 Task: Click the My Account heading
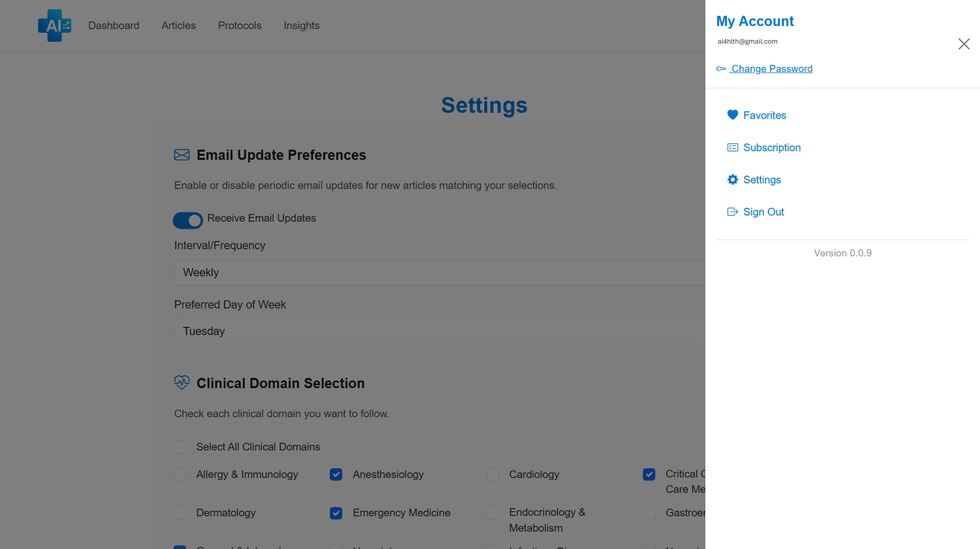click(x=755, y=21)
